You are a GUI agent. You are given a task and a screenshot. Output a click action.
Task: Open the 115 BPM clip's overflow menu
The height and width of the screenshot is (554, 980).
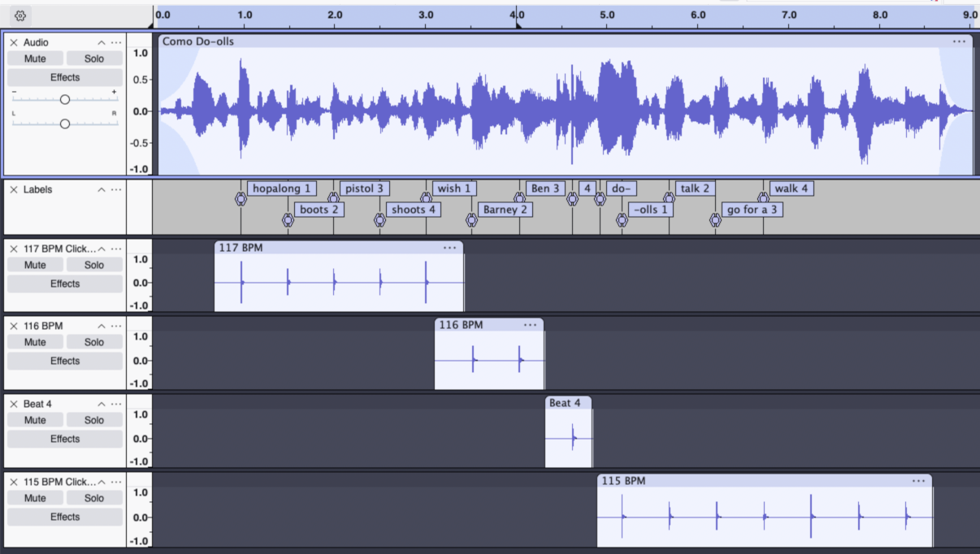918,481
